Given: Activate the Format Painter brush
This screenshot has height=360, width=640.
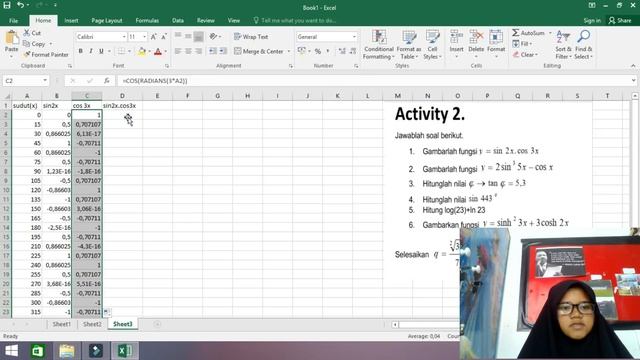Looking at the screenshot, I should pyautogui.click(x=27, y=54).
